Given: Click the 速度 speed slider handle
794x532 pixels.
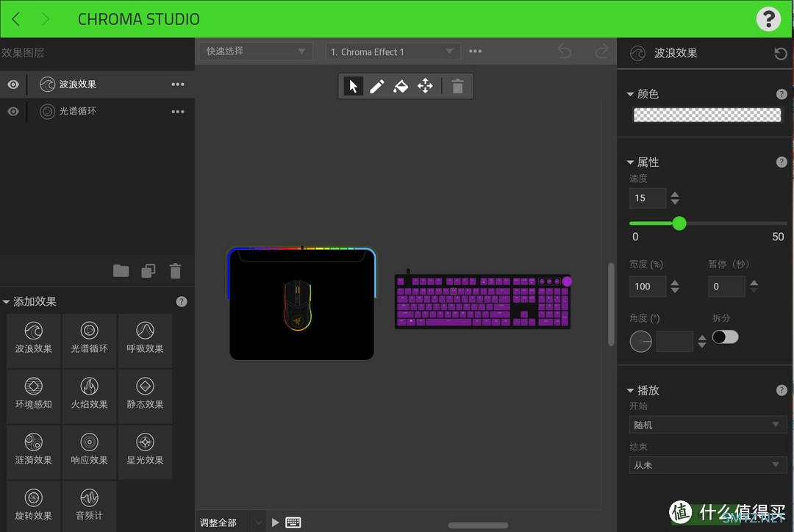Looking at the screenshot, I should click(x=679, y=223).
